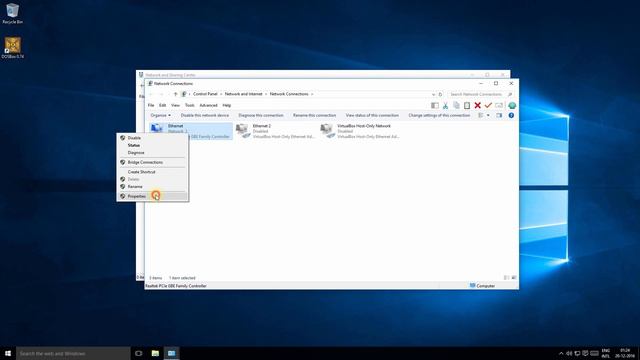Click Network and Internet breadcrumb

coord(243,94)
